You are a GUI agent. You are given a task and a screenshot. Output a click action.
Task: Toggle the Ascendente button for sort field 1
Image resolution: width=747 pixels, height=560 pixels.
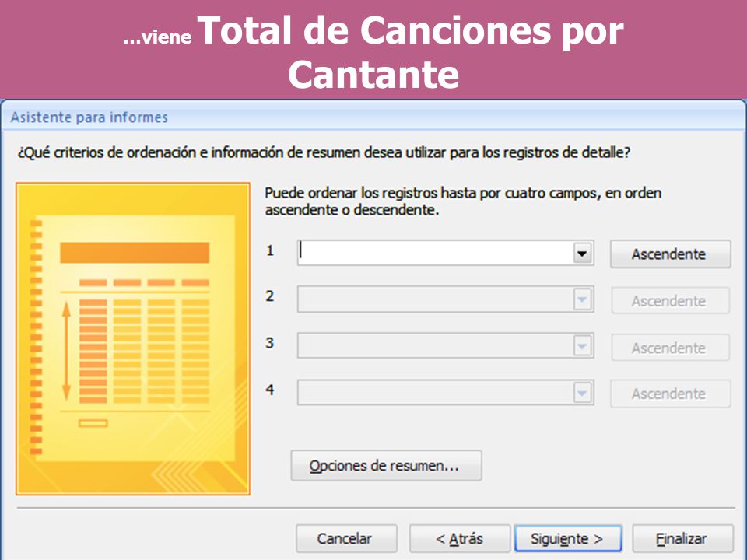(670, 254)
